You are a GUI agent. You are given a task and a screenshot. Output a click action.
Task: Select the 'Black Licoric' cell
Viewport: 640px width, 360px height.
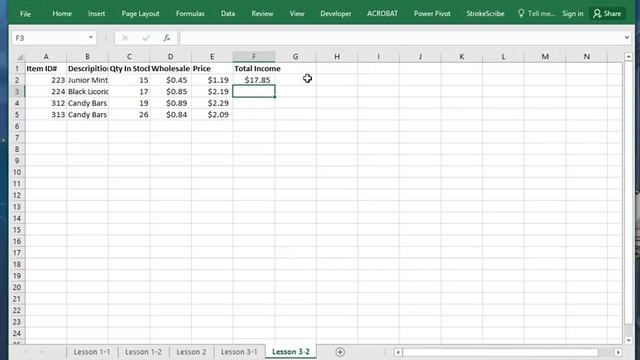pyautogui.click(x=87, y=91)
